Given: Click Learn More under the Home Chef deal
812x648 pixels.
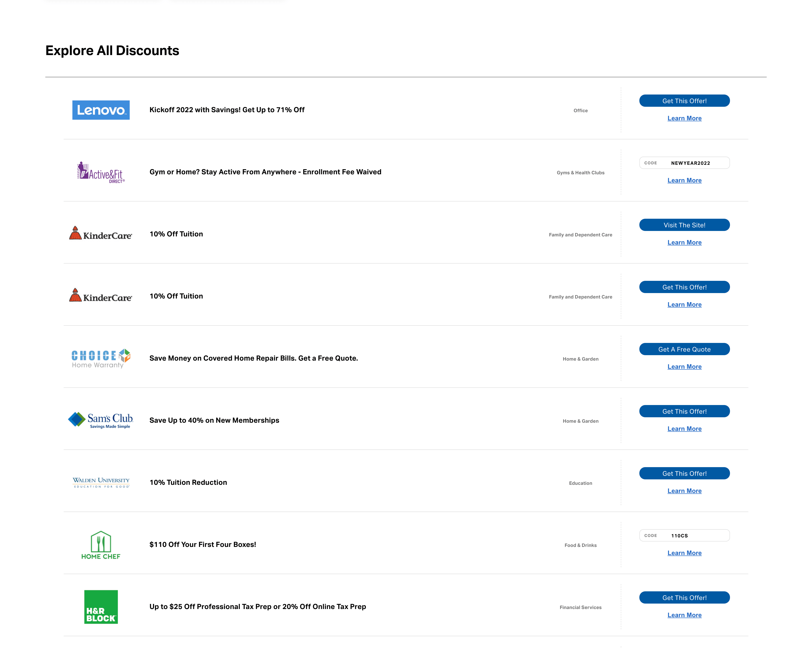Looking at the screenshot, I should [x=684, y=553].
